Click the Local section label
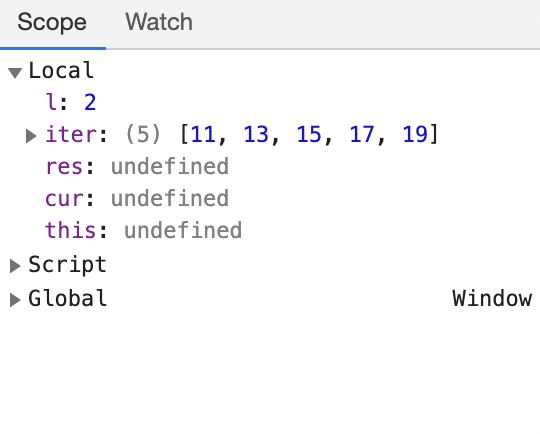The width and height of the screenshot is (540, 434). coord(61,71)
